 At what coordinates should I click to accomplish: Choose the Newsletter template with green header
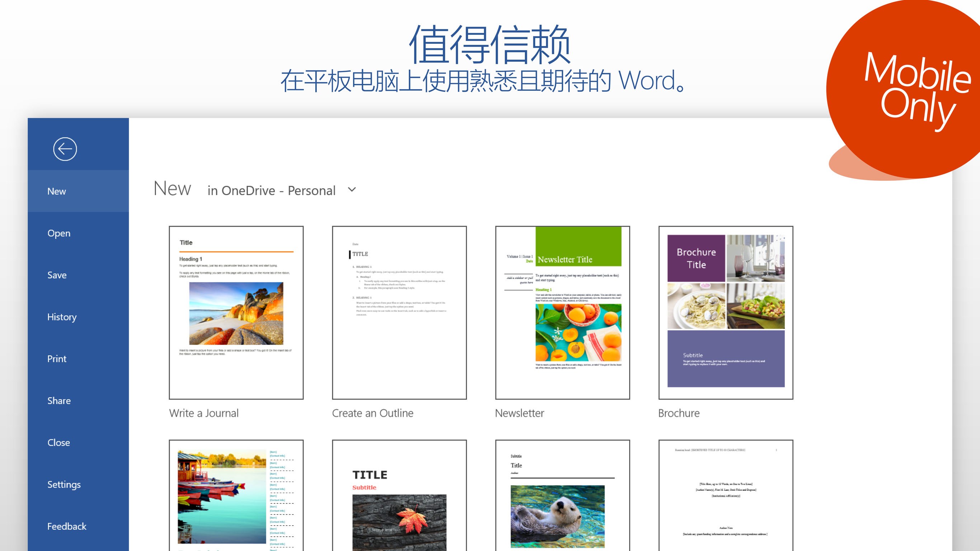tap(562, 312)
